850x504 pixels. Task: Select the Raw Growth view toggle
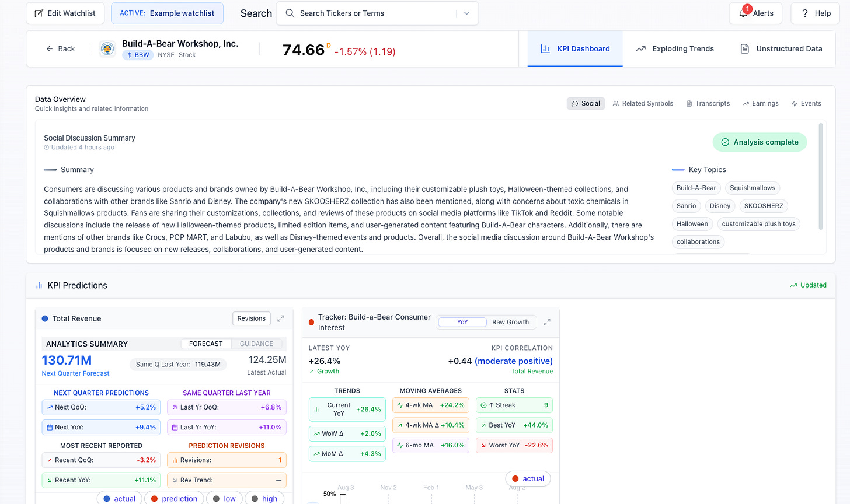[x=510, y=322]
